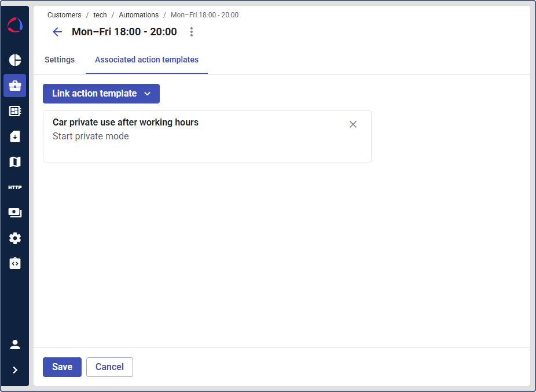Viewport: 536px width, 392px height.
Task: Open the news feed icon in the sidebar
Action: [x=14, y=110]
